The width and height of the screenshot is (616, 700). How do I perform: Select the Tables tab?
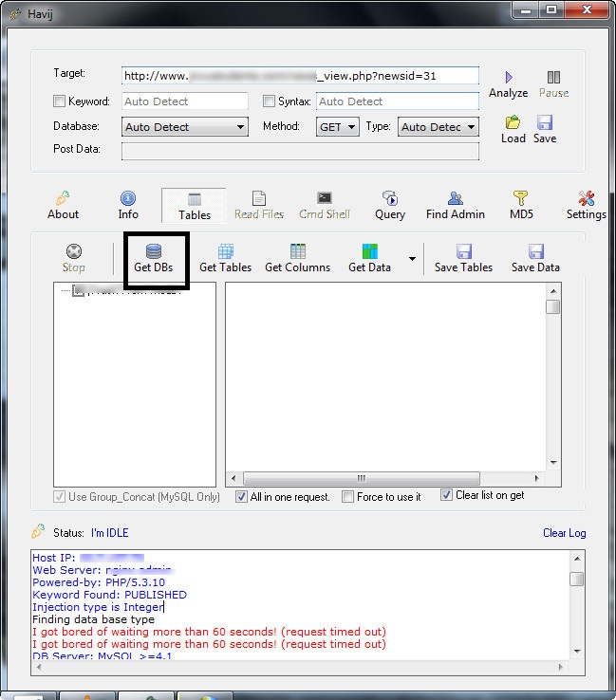tap(195, 206)
